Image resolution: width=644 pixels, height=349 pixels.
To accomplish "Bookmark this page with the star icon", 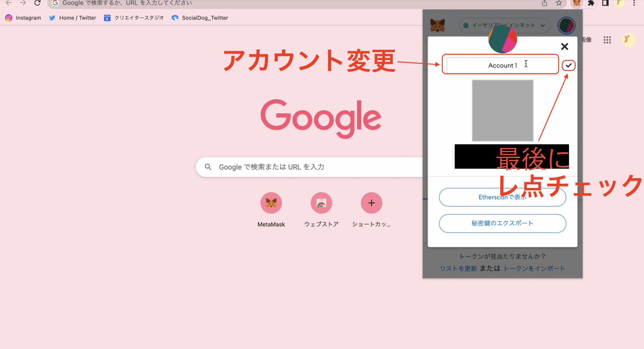I will (x=558, y=3).
